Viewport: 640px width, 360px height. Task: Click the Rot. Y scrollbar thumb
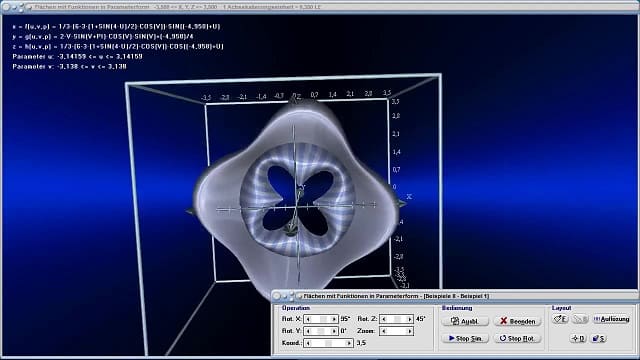321,331
